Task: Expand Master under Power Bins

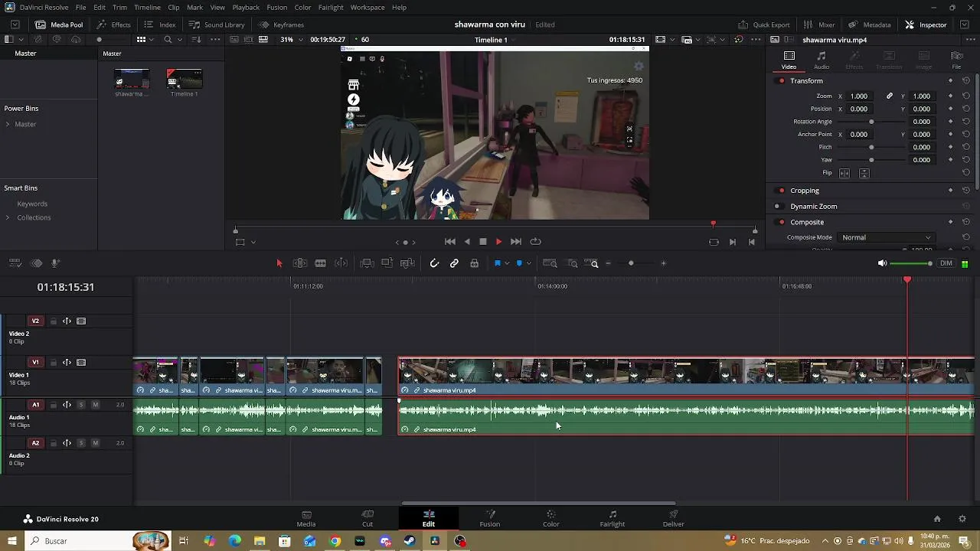Action: pos(8,124)
